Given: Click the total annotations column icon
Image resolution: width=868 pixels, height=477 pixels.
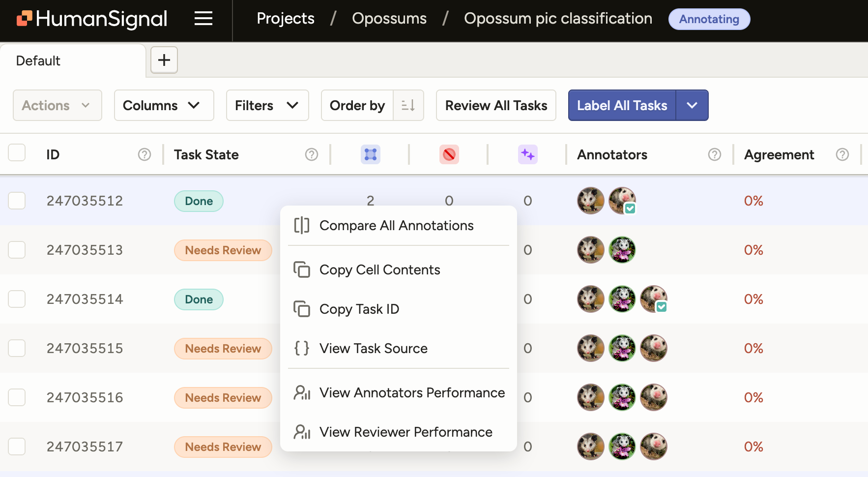Looking at the screenshot, I should click(371, 154).
